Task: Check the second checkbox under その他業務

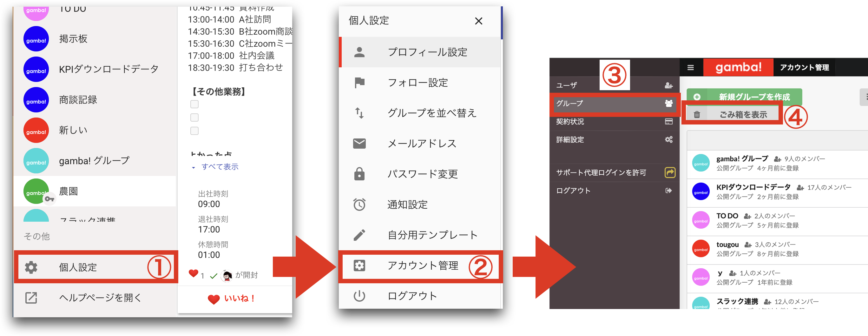Action: click(x=194, y=118)
